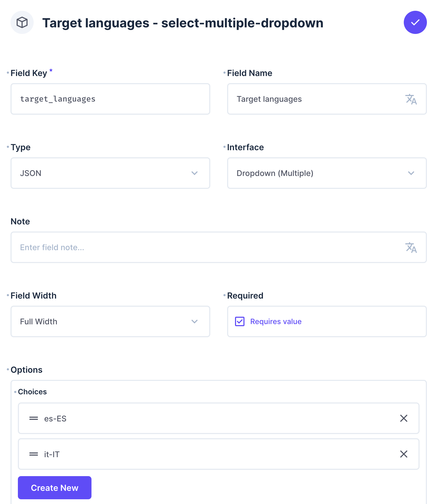
Task: Click into the Note input field
Action: (218, 247)
